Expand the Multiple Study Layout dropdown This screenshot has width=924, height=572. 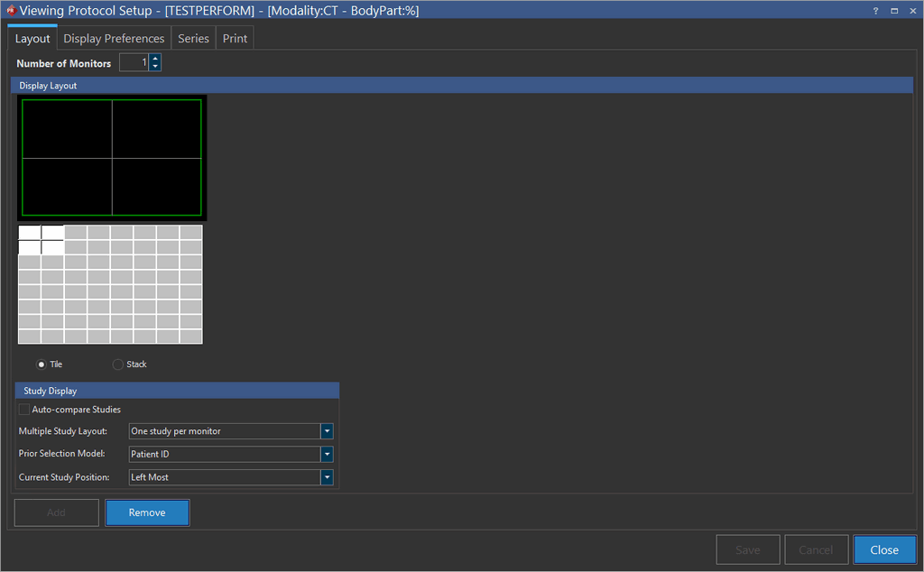(x=327, y=431)
